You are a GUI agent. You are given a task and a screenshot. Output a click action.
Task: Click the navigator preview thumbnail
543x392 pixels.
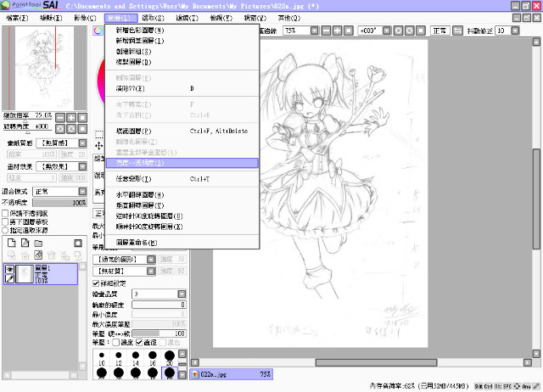[44, 68]
